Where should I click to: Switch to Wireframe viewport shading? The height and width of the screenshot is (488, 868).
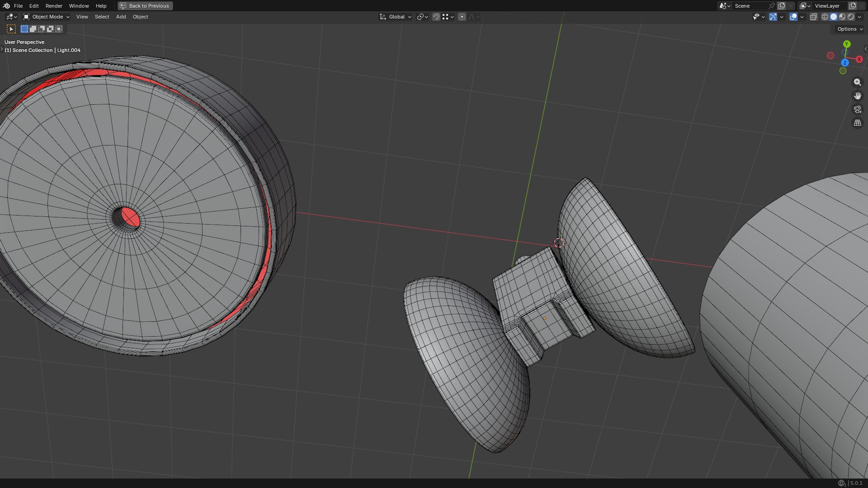pyautogui.click(x=825, y=17)
